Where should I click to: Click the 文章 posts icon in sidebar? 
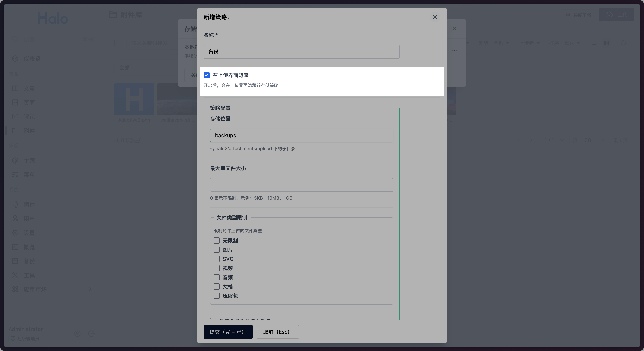[x=15, y=88]
